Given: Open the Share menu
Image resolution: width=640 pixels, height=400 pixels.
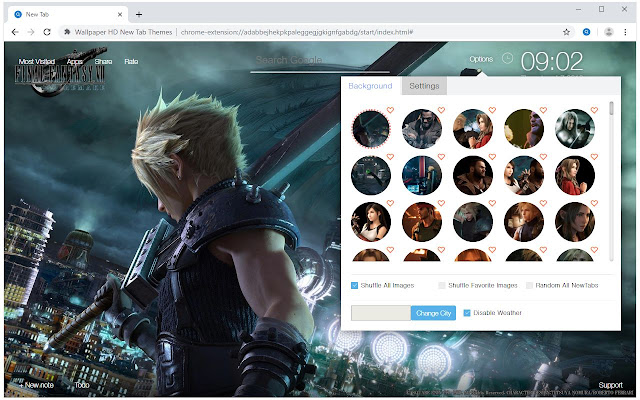Looking at the screenshot, I should coord(103,61).
